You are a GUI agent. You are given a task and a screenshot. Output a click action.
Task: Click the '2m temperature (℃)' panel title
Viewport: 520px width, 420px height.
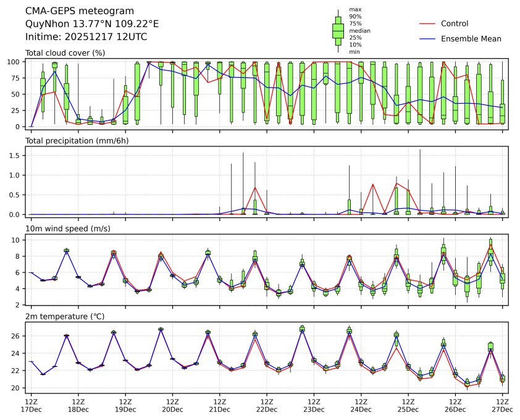pyautogui.click(x=65, y=317)
